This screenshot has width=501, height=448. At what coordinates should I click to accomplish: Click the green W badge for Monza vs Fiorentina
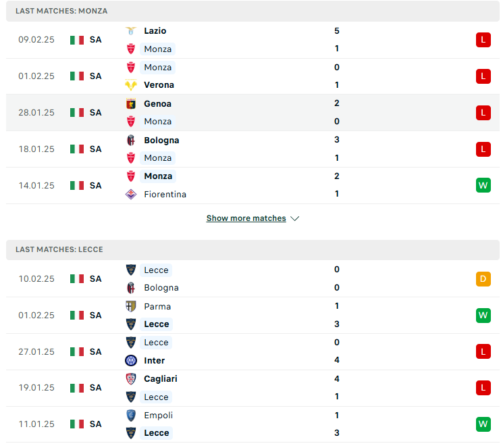click(x=483, y=185)
